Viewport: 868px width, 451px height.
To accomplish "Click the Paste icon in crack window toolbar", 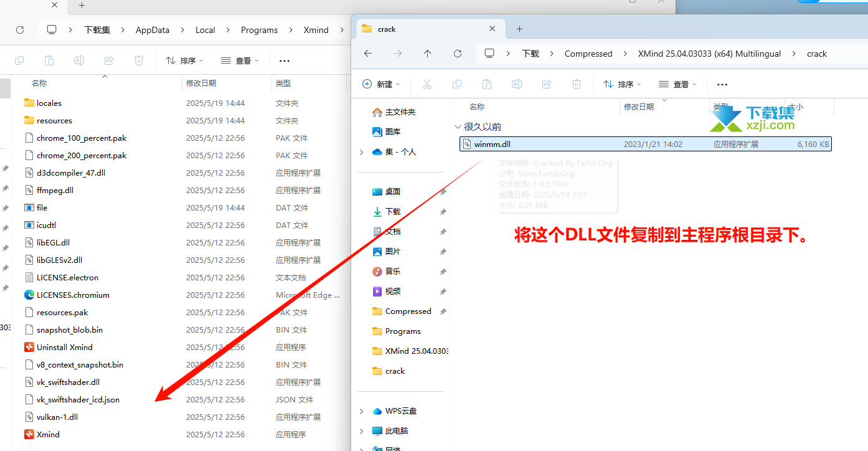I will tap(487, 84).
